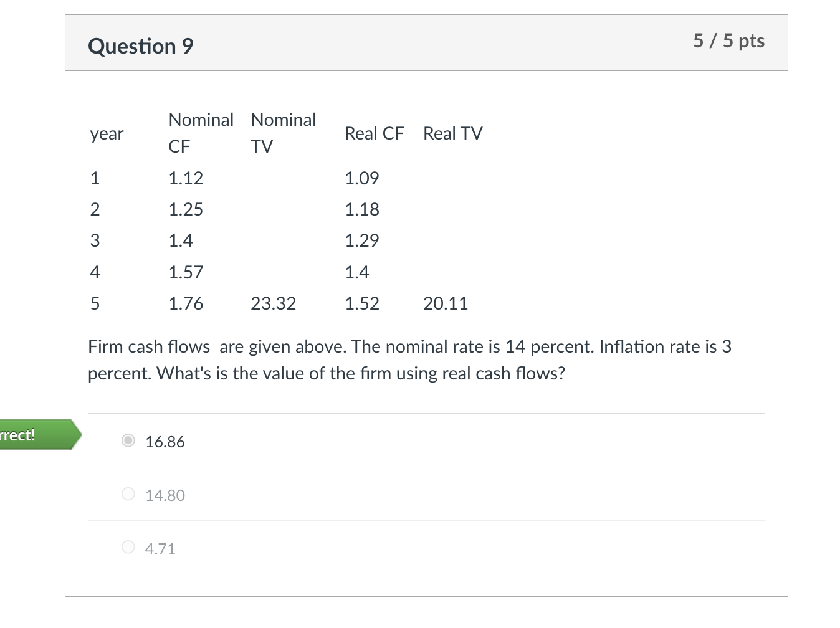This screenshot has width=840, height=628.
Task: Click the Nominal TV column header
Action: tap(283, 133)
